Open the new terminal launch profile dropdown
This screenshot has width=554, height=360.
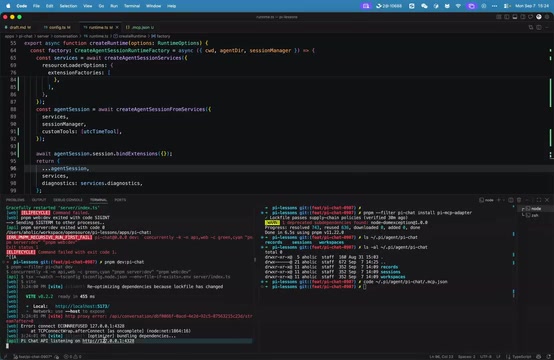pos(503,200)
